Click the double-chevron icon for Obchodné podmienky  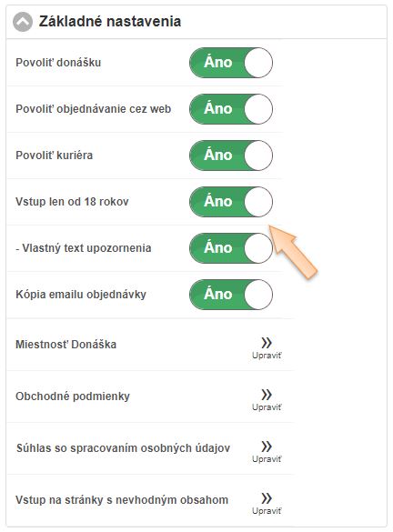coord(267,395)
